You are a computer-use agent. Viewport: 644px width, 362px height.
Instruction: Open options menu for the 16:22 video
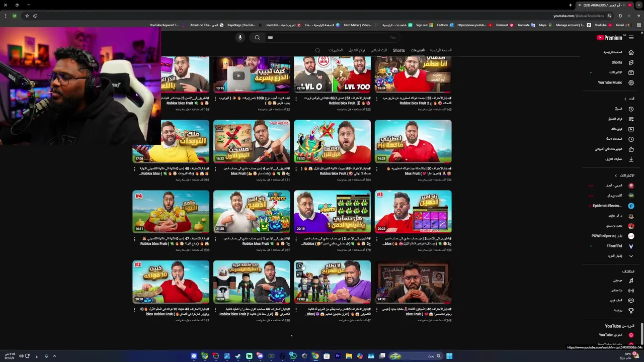[215, 169]
